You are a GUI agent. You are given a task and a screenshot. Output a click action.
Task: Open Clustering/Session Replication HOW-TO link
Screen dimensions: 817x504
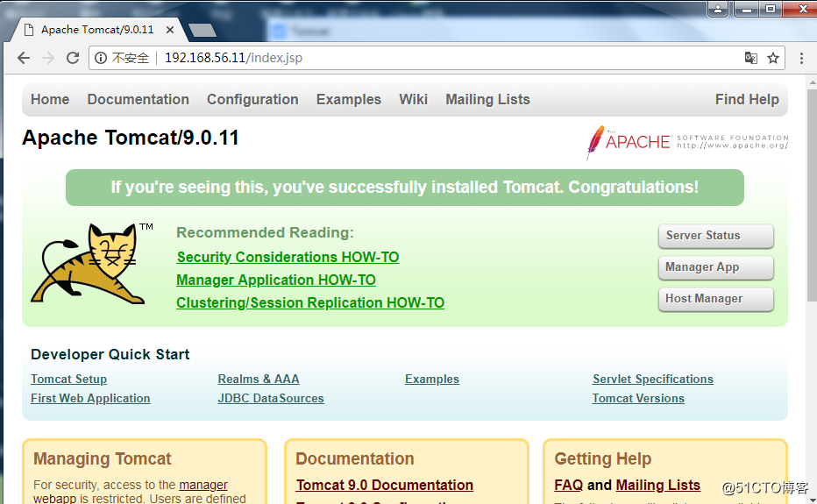pos(310,302)
